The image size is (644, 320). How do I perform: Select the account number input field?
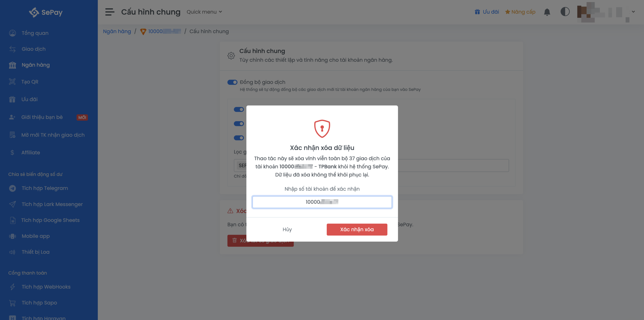click(322, 202)
